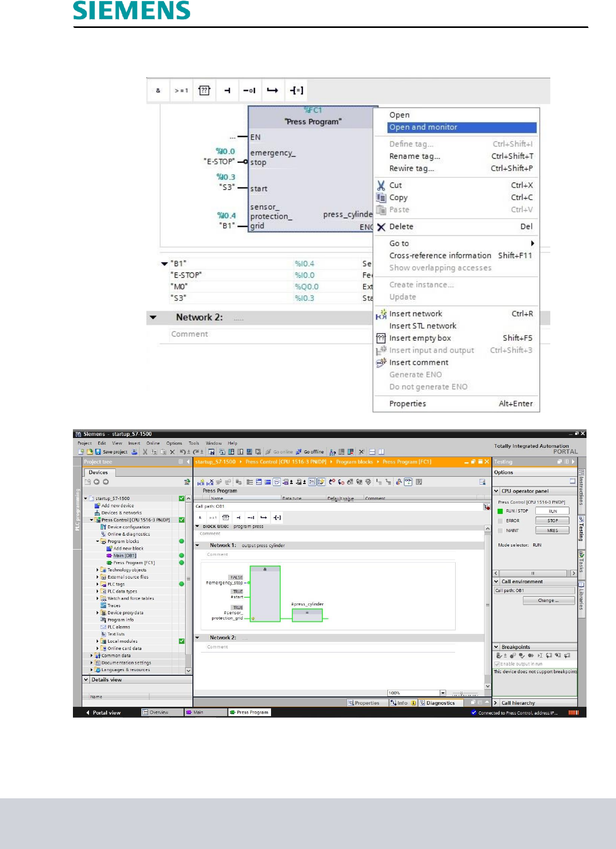Open 'Online & diagnostics' tree item
This screenshot has width=616, height=849.
point(128,534)
